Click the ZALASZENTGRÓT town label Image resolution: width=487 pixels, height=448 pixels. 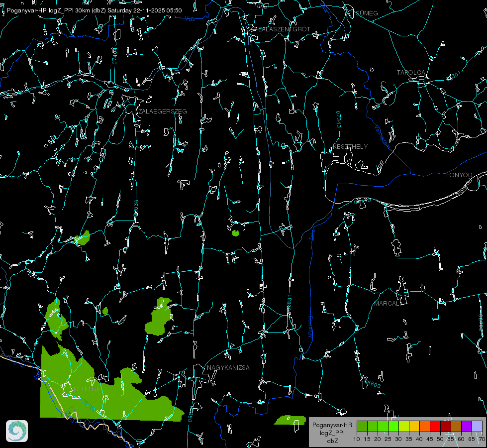(x=284, y=29)
